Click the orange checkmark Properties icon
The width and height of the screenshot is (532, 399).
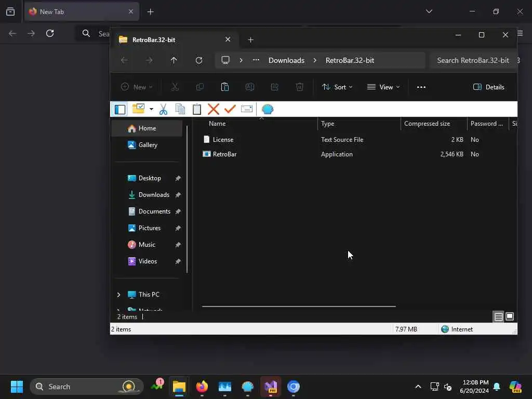pyautogui.click(x=230, y=109)
